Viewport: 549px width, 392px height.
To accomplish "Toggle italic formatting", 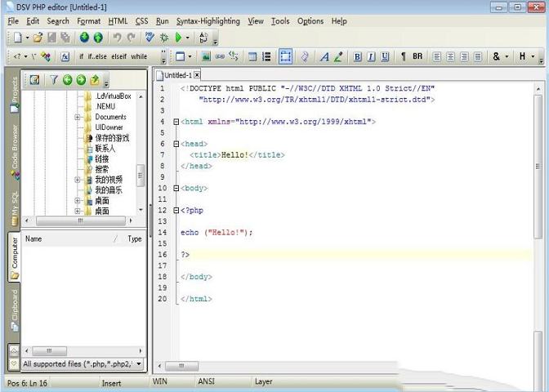I will click(x=371, y=56).
